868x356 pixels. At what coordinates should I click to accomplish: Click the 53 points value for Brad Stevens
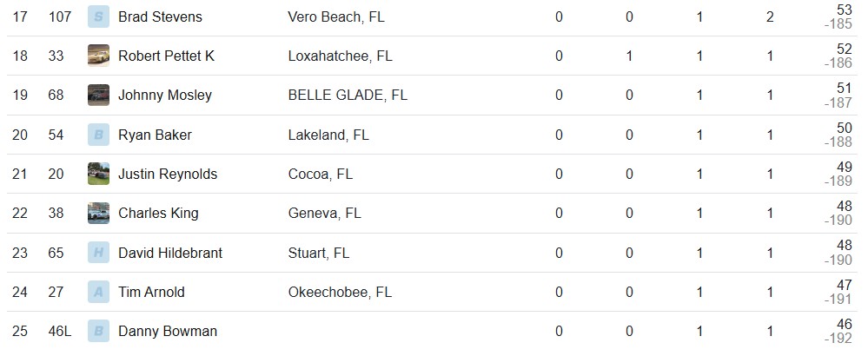pos(845,10)
